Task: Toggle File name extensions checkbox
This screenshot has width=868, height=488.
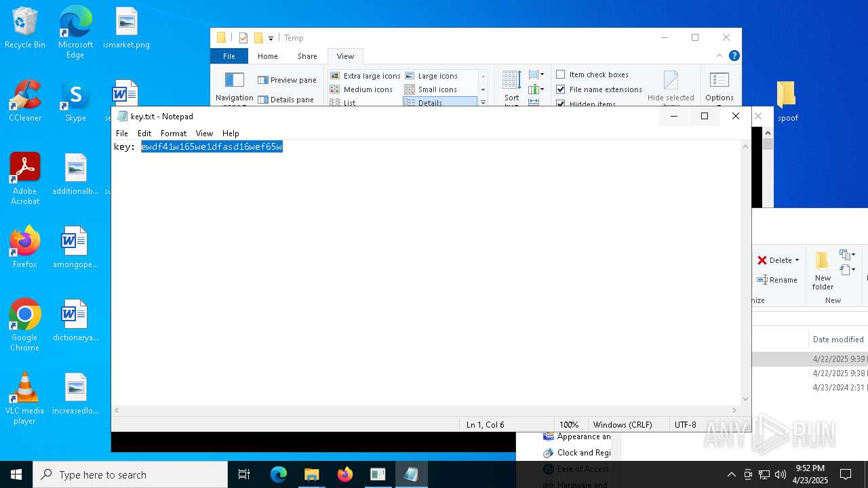Action: click(599, 89)
